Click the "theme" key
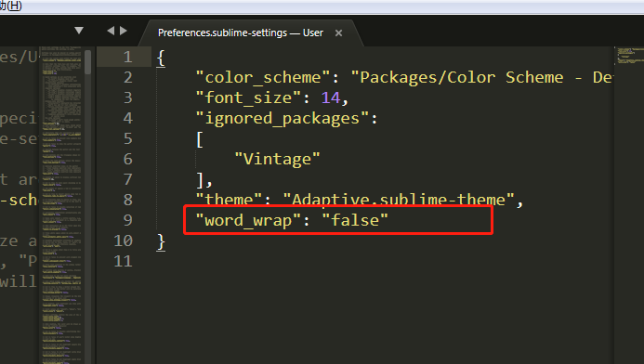This screenshot has width=644, height=364. point(230,200)
